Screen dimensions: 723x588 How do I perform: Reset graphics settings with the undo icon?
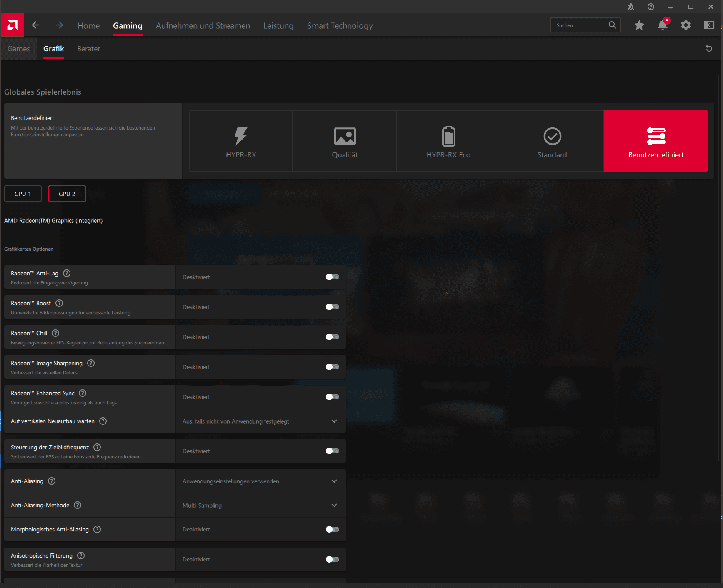click(709, 48)
